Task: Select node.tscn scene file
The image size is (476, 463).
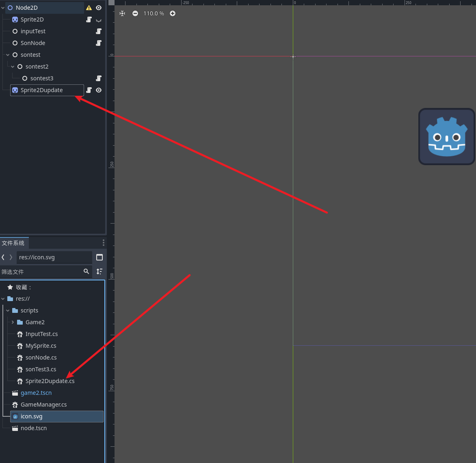Action: tap(33, 428)
